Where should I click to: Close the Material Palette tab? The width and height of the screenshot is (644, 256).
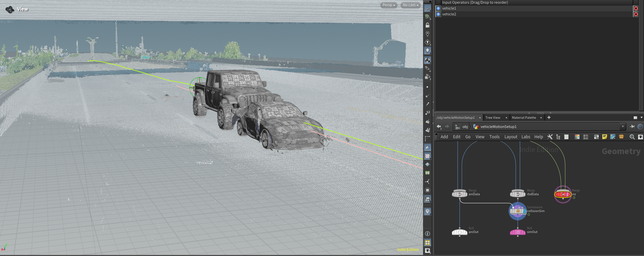click(541, 117)
